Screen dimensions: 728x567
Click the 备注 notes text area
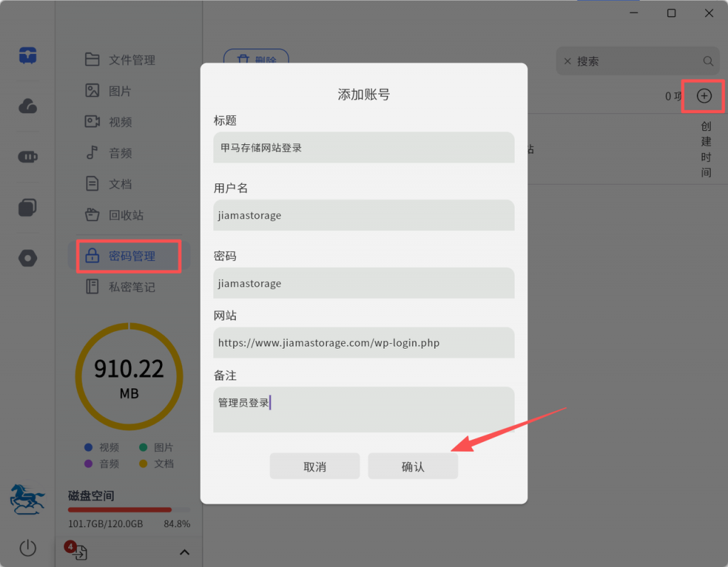point(363,409)
